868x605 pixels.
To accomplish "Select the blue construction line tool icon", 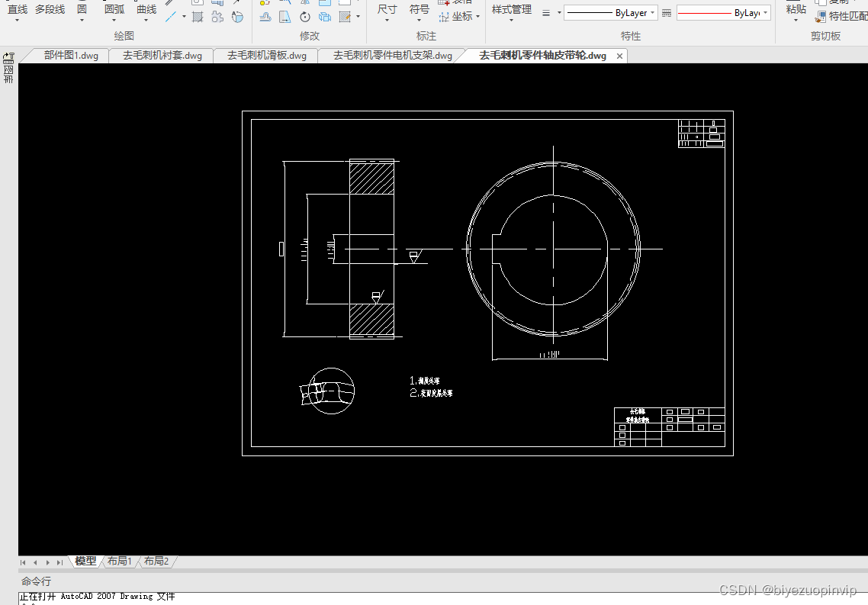I will pyautogui.click(x=171, y=17).
